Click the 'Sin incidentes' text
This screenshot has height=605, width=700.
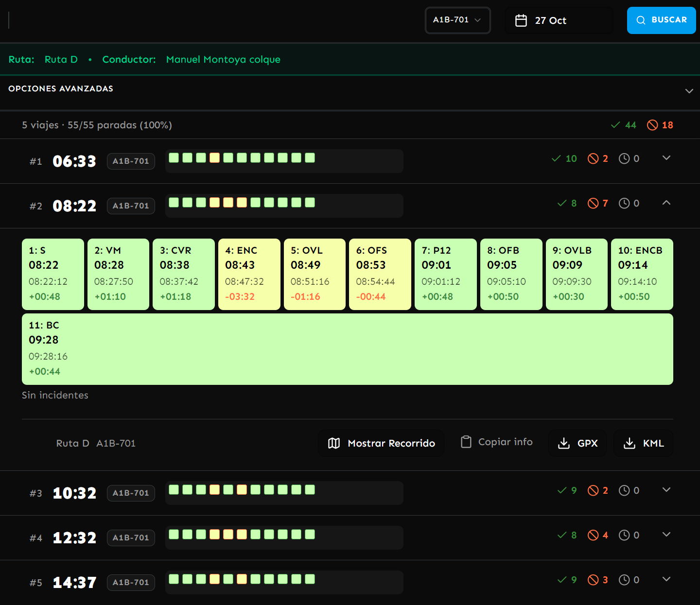[x=55, y=395]
